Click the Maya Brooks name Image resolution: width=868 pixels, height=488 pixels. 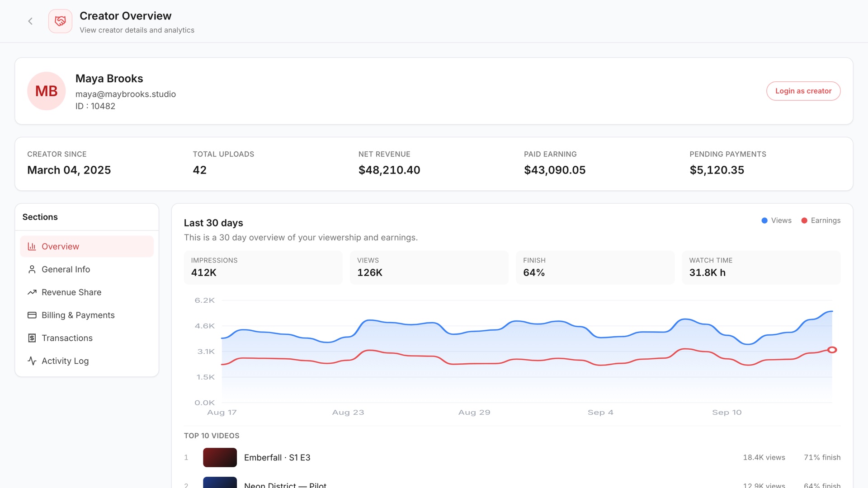pyautogui.click(x=109, y=79)
